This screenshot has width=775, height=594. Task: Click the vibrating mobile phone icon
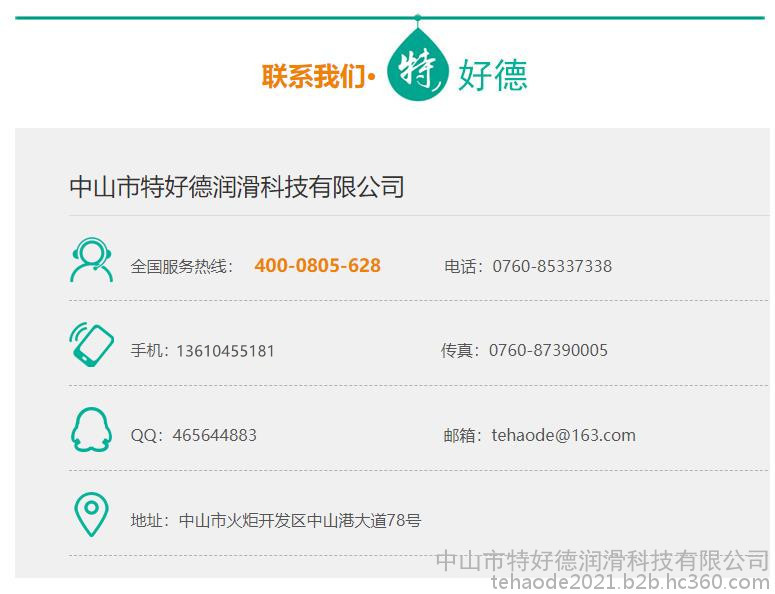[x=91, y=344]
